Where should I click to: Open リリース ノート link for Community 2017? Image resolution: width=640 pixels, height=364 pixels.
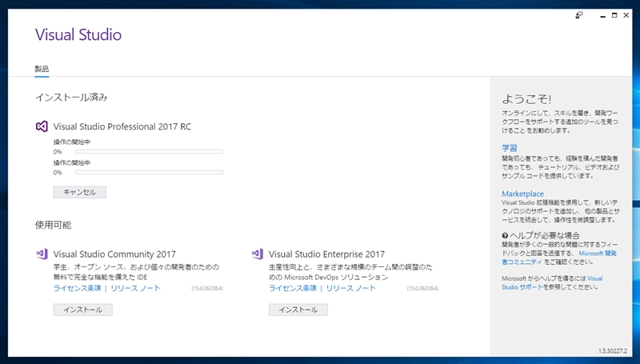(135, 288)
